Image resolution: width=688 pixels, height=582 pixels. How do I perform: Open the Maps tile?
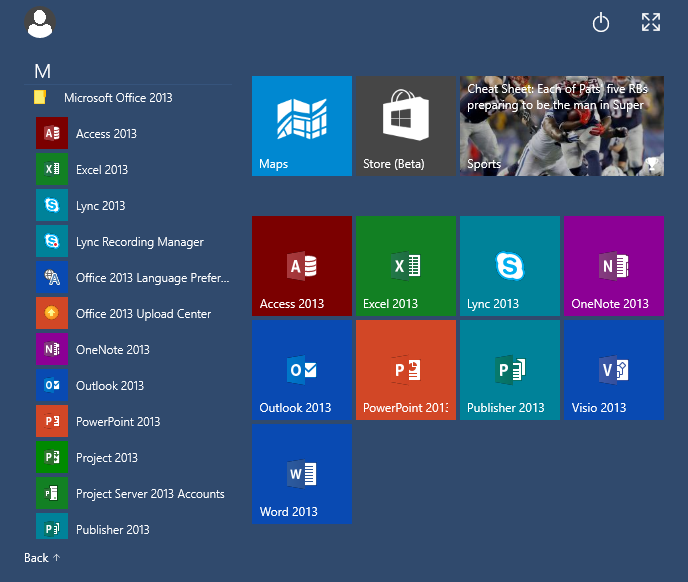tap(302, 126)
